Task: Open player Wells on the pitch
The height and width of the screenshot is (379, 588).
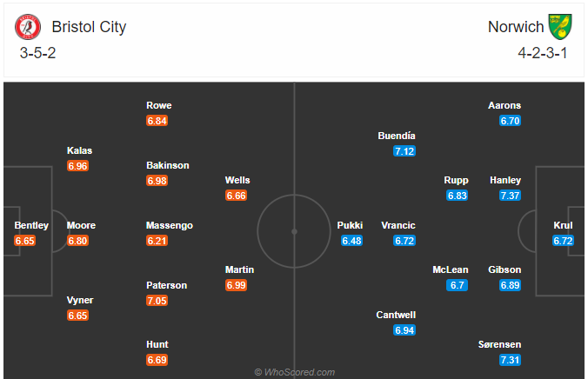Action: 237,180
